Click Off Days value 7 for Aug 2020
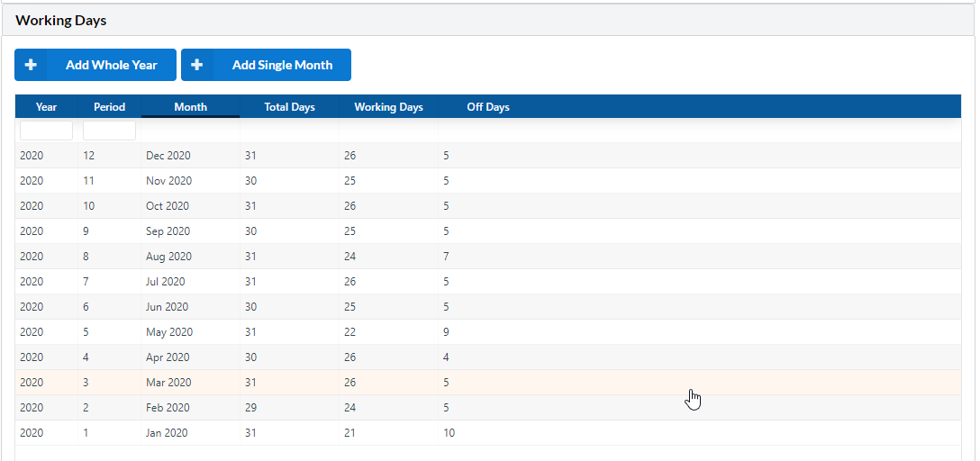The image size is (980, 461). [446, 256]
